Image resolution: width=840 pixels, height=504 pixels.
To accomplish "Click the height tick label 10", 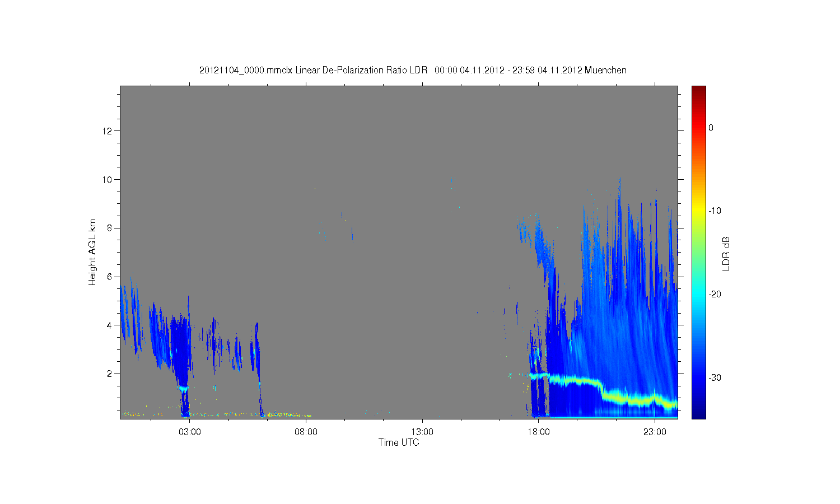I will click(108, 180).
